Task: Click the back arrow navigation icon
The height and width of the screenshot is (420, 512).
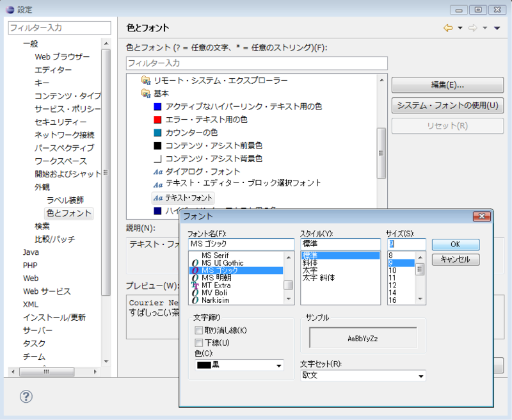Action: [448, 28]
